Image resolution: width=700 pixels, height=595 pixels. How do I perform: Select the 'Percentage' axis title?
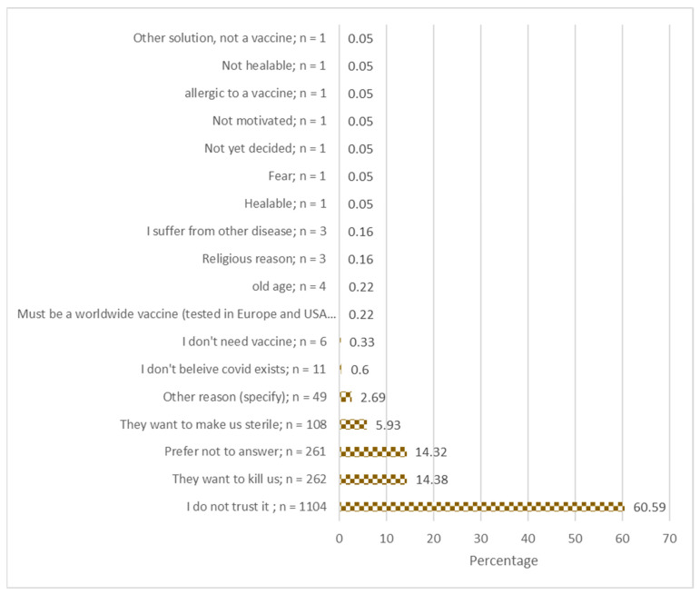coord(504,560)
